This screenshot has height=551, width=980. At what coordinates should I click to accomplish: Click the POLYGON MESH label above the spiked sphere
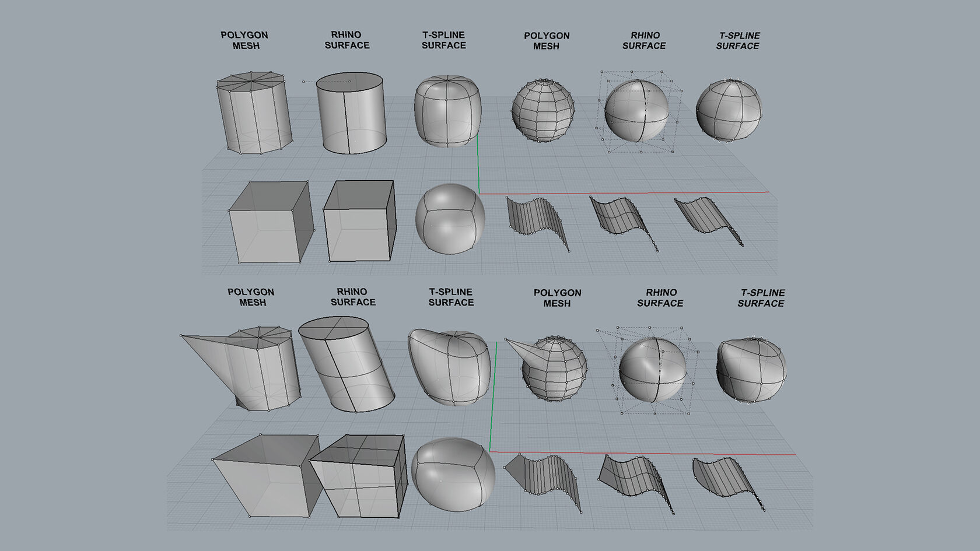558,298
